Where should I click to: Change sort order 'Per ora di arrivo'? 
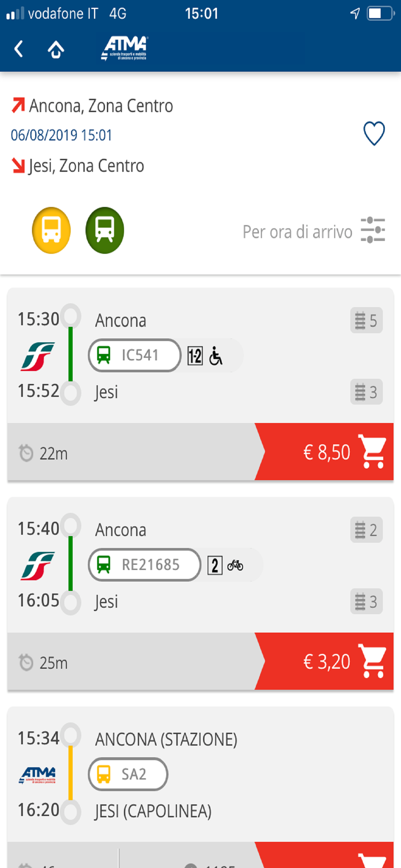pyautogui.click(x=297, y=232)
